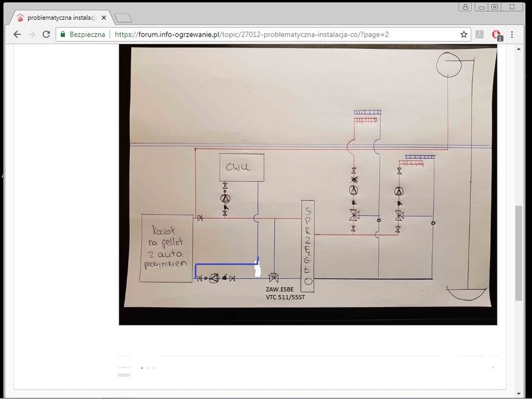This screenshot has height=399, width=532.
Task: Click the forum.info-ogrzewanie.pl address bar
Action: (266, 34)
